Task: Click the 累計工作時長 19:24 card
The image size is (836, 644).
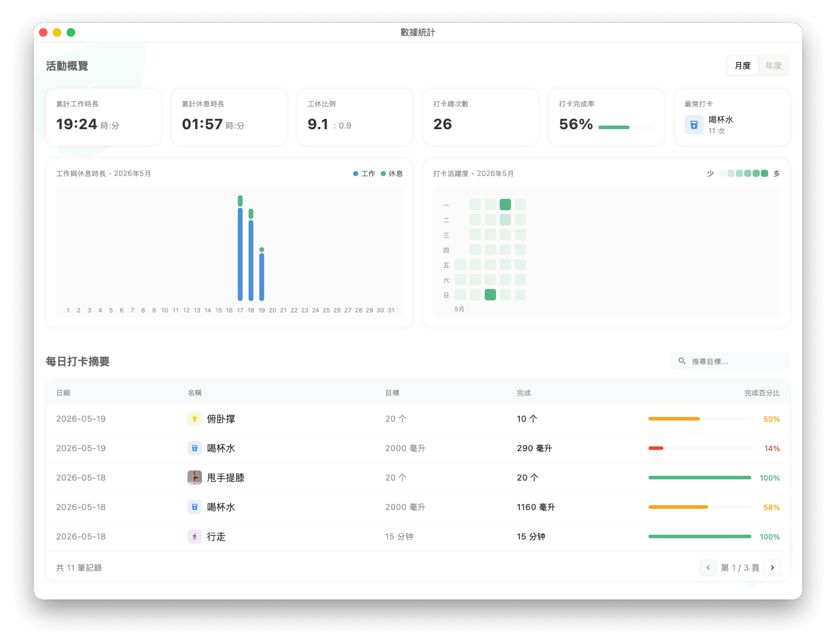Action: (104, 117)
